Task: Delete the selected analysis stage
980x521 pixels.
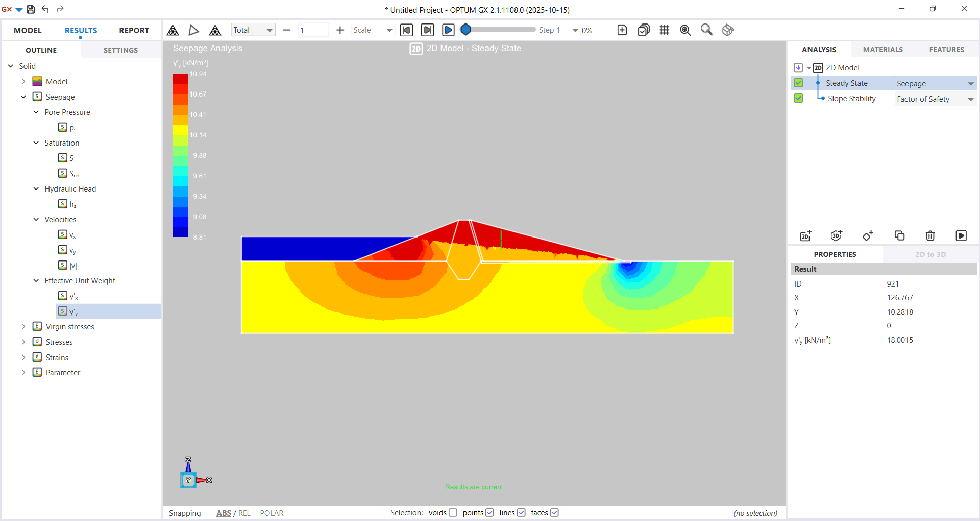Action: (x=930, y=235)
